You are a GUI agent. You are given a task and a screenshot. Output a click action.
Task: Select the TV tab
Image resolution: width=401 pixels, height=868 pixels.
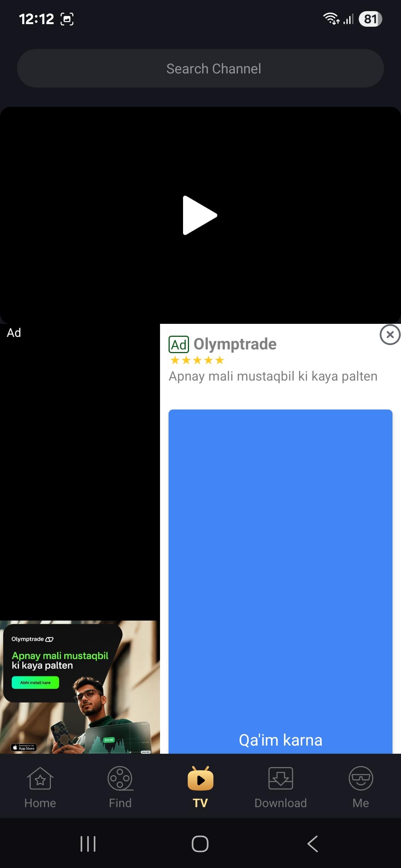click(x=200, y=787)
